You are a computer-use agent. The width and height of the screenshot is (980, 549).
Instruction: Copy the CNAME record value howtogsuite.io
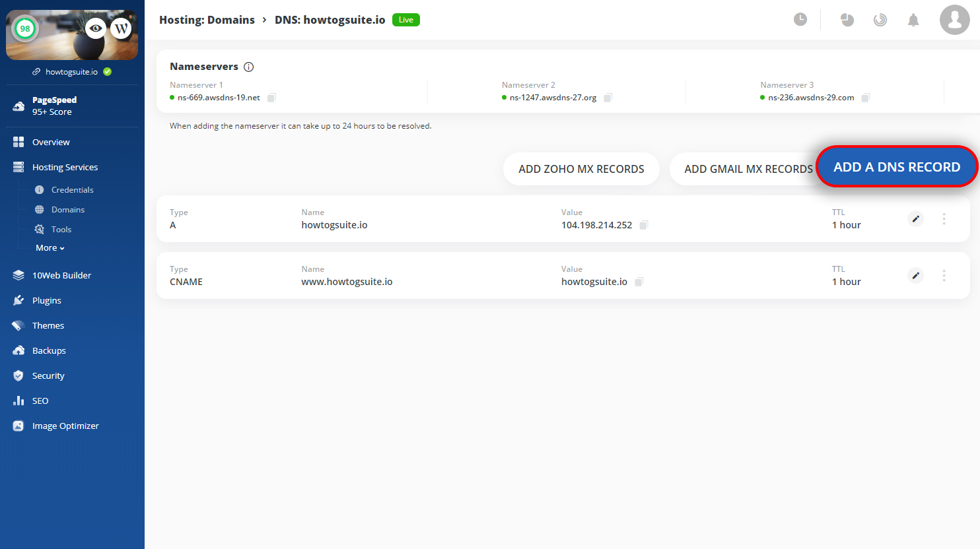coord(639,282)
